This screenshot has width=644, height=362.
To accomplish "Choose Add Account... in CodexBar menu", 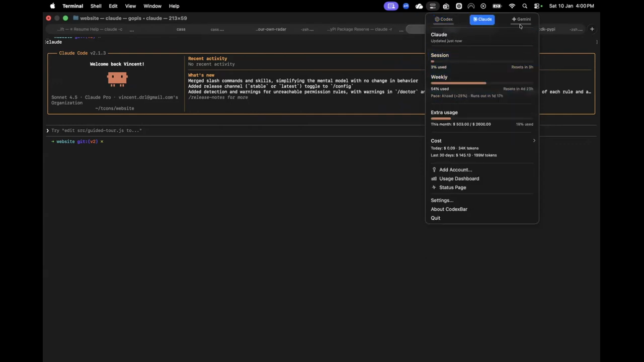I will [455, 170].
